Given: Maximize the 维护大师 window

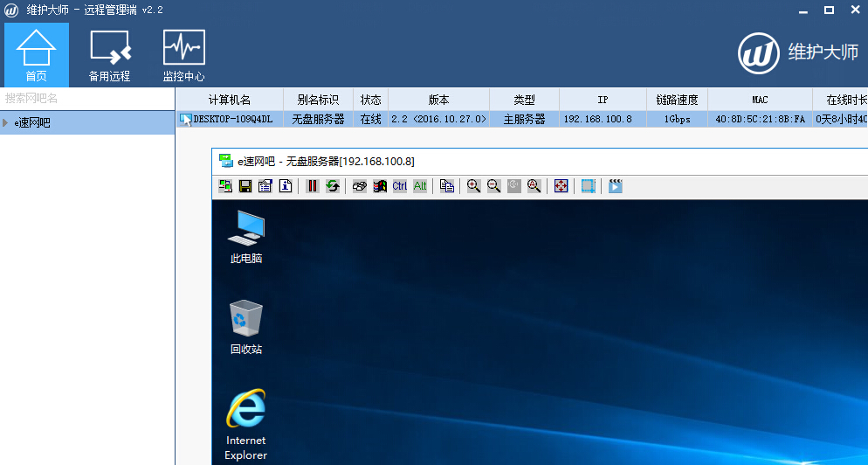Looking at the screenshot, I should click(829, 10).
